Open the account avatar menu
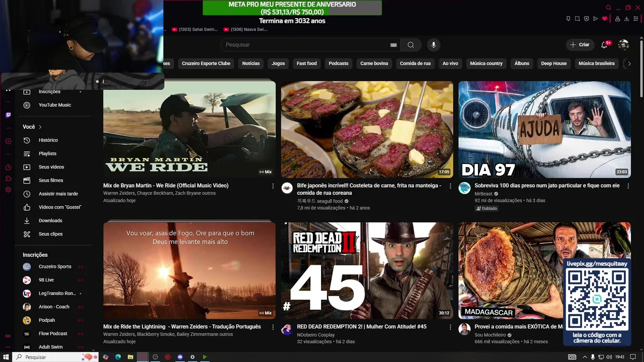The height and width of the screenshot is (362, 644). [623, 45]
